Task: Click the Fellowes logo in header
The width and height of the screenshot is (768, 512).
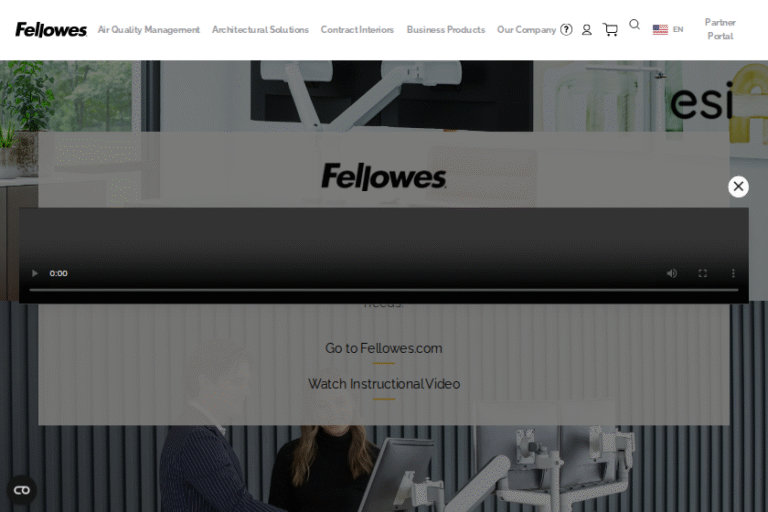Action: click(51, 30)
